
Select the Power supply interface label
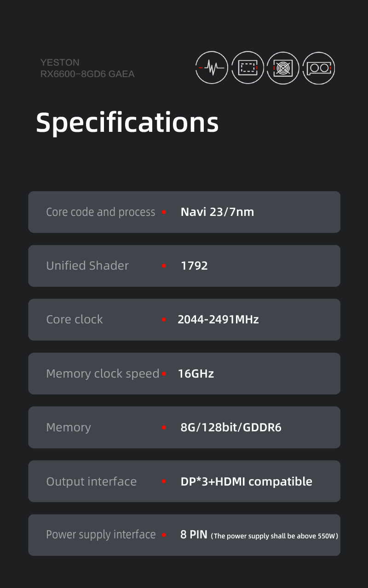tap(101, 535)
